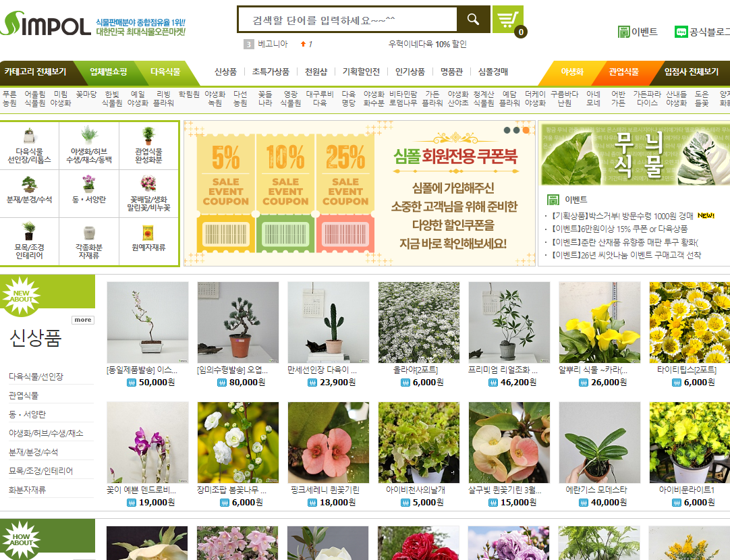The height and width of the screenshot is (560, 730).
Task: Open 야생화/허브/수생/채소 sidebar link
Action: click(46, 433)
